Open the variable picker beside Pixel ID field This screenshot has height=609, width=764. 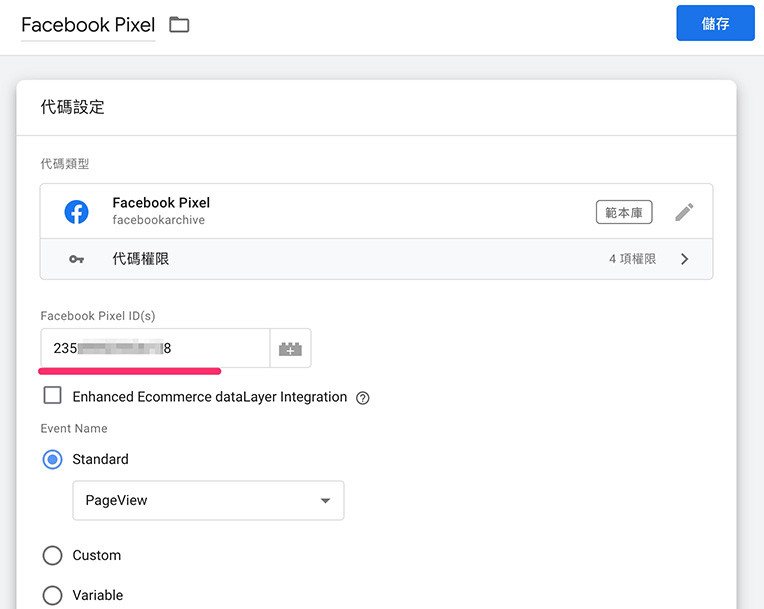pyautogui.click(x=290, y=349)
